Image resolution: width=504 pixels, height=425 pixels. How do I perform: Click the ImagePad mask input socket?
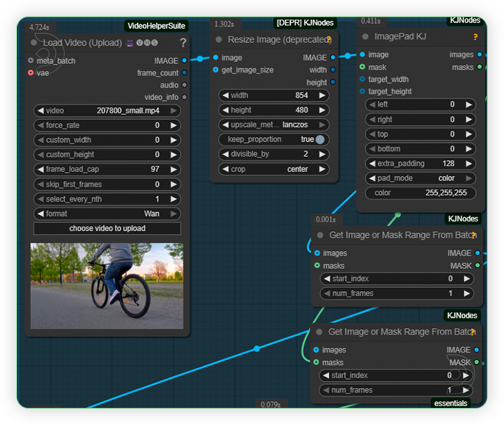(362, 67)
